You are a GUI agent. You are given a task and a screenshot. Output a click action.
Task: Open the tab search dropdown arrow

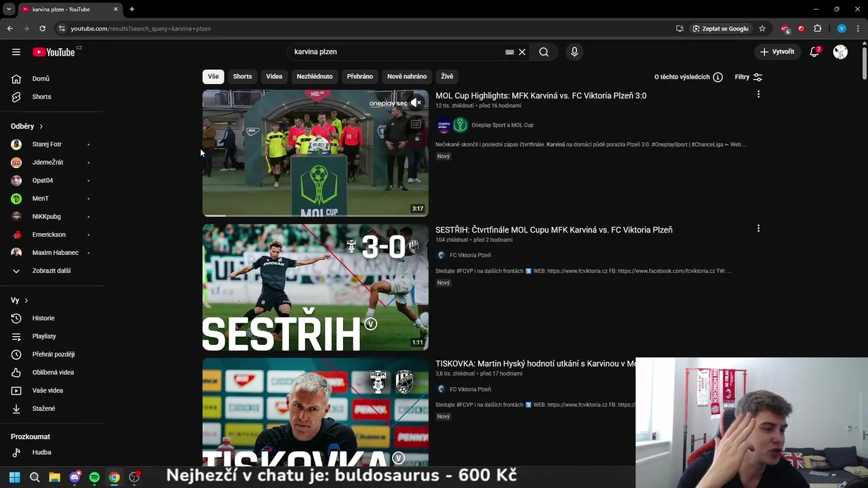click(9, 9)
